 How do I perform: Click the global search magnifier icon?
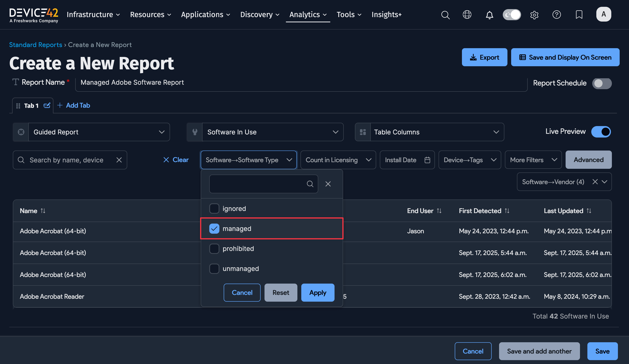pos(445,15)
